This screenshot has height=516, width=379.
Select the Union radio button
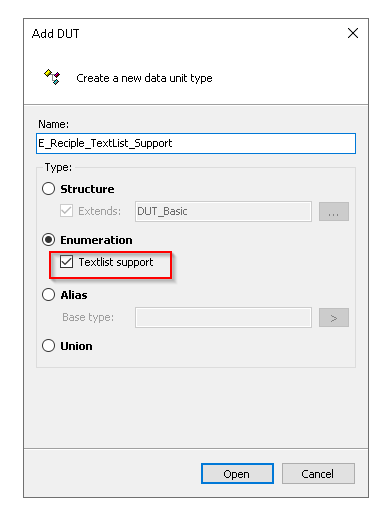pyautogui.click(x=49, y=346)
